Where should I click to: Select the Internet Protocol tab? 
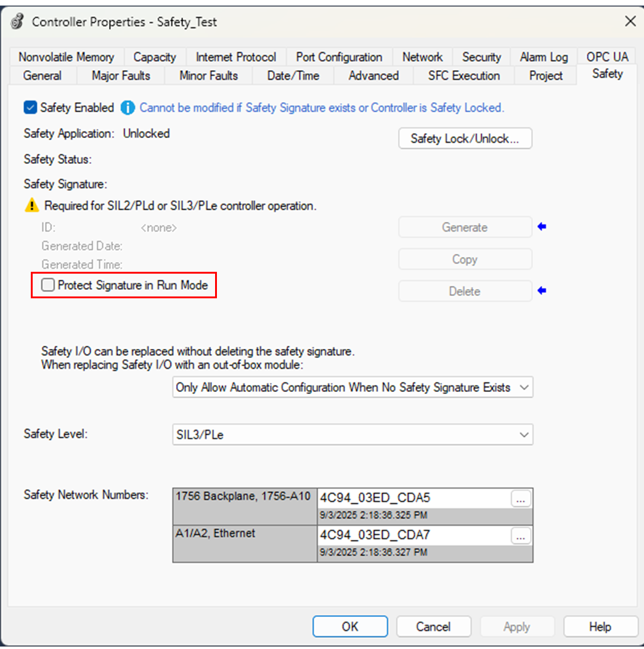point(235,57)
